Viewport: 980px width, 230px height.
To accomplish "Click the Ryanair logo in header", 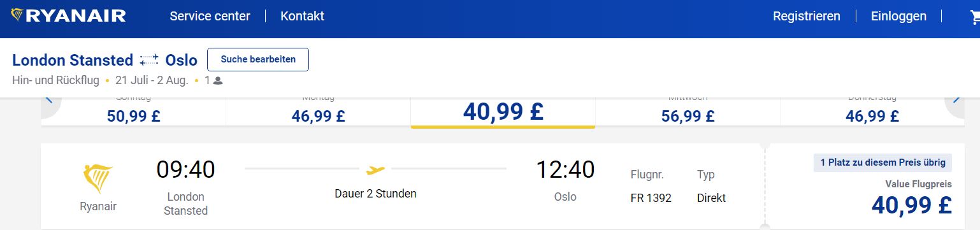I will pos(69,16).
